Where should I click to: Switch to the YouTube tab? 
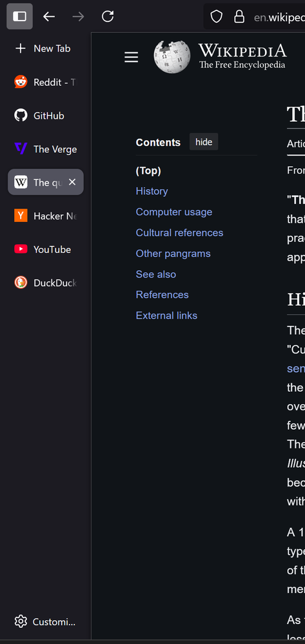[x=46, y=249]
